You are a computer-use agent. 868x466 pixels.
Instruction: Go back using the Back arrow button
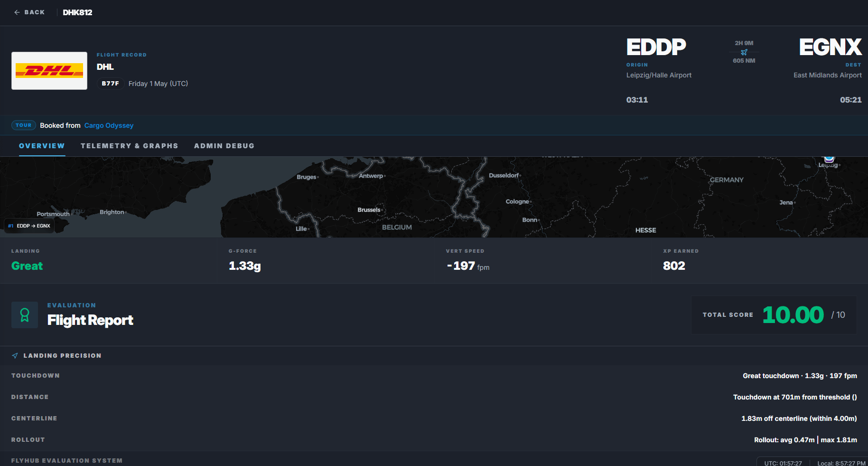pyautogui.click(x=29, y=12)
